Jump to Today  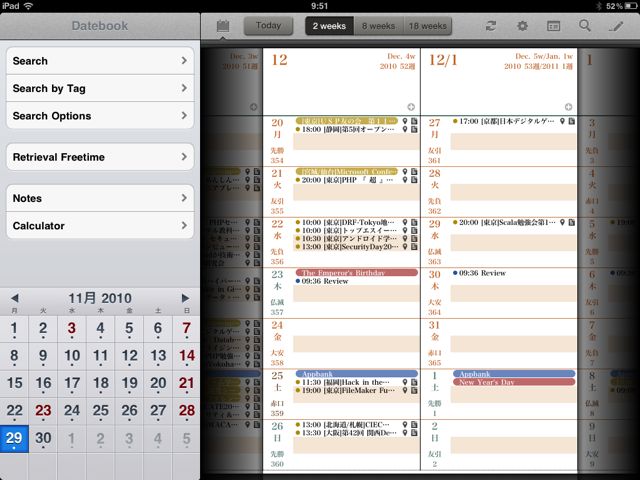pos(268,26)
